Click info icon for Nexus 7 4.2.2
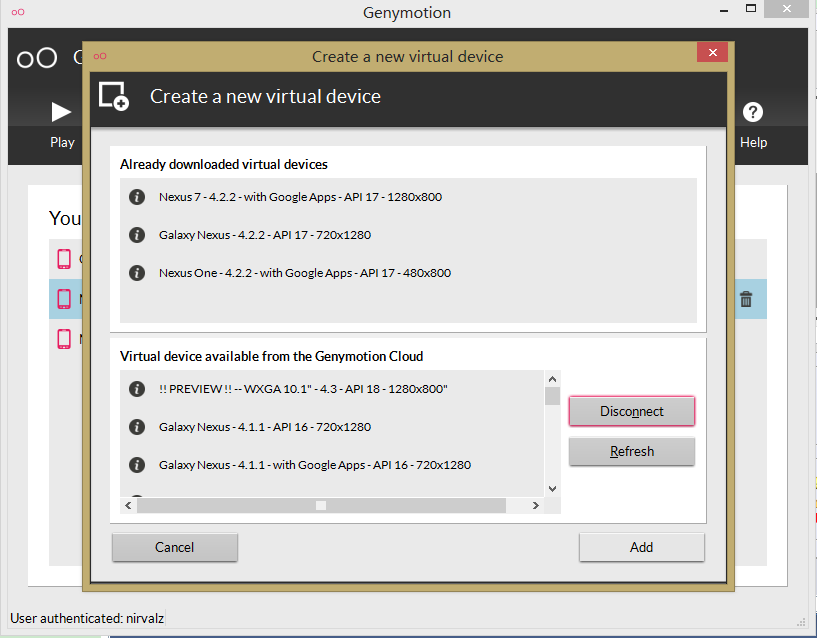The image size is (817, 638). pos(137,197)
